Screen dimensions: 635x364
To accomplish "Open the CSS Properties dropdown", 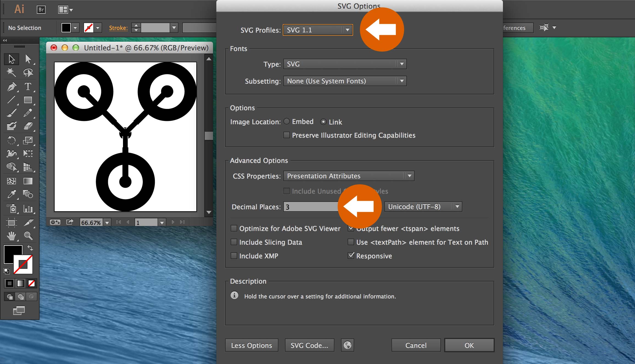I will (x=349, y=176).
